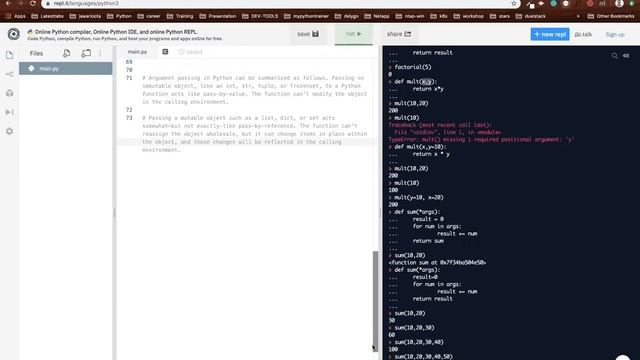Click the 'Files' panel heading
The width and height of the screenshot is (640, 360).
tap(36, 53)
